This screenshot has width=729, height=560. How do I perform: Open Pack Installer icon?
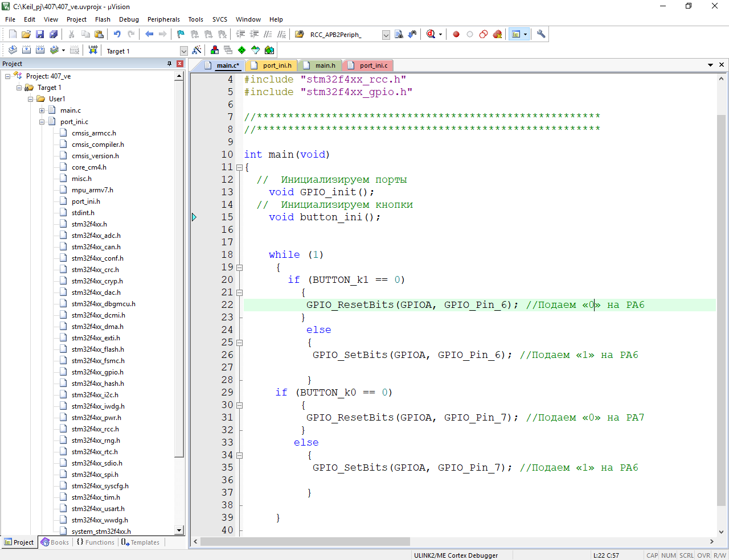tap(269, 50)
